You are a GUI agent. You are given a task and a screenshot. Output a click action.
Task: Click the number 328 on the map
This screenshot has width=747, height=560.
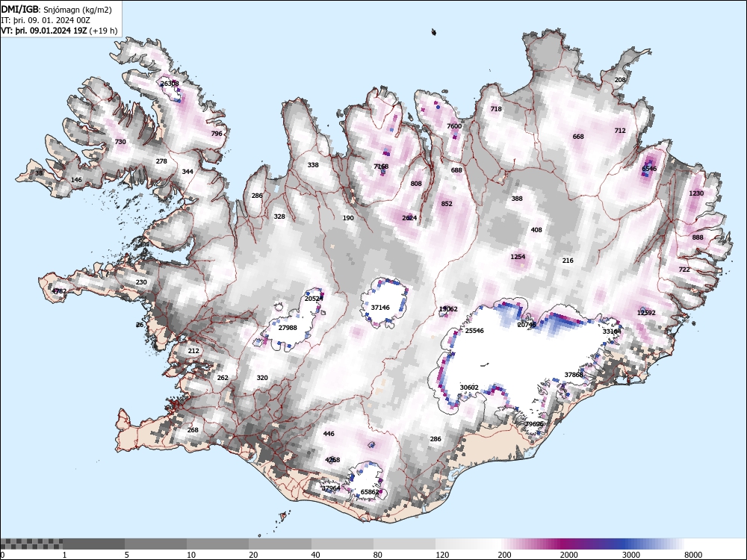[279, 217]
